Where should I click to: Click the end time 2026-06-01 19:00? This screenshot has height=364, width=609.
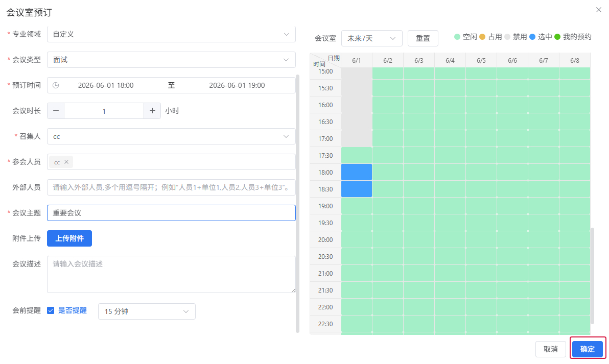click(237, 85)
